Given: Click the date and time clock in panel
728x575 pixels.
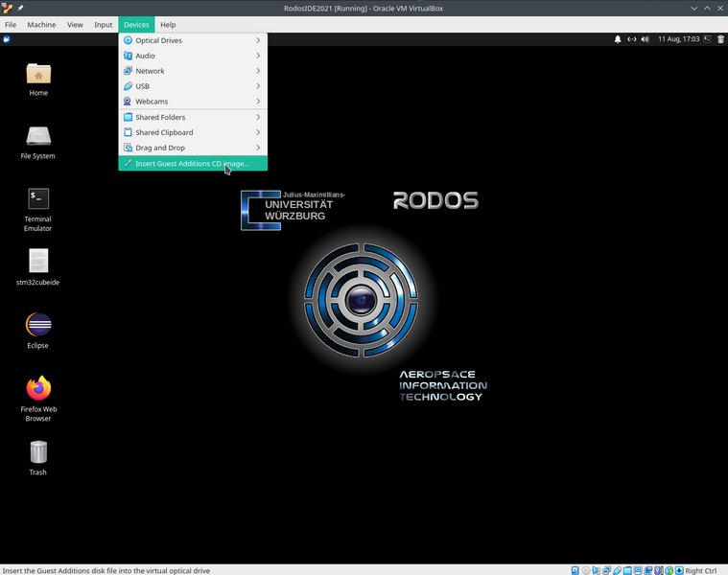Looking at the screenshot, I should click(x=677, y=39).
